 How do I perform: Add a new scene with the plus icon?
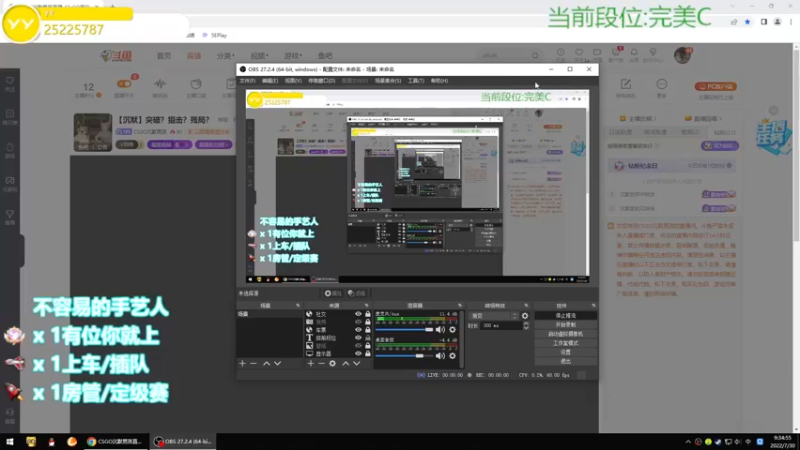point(242,363)
